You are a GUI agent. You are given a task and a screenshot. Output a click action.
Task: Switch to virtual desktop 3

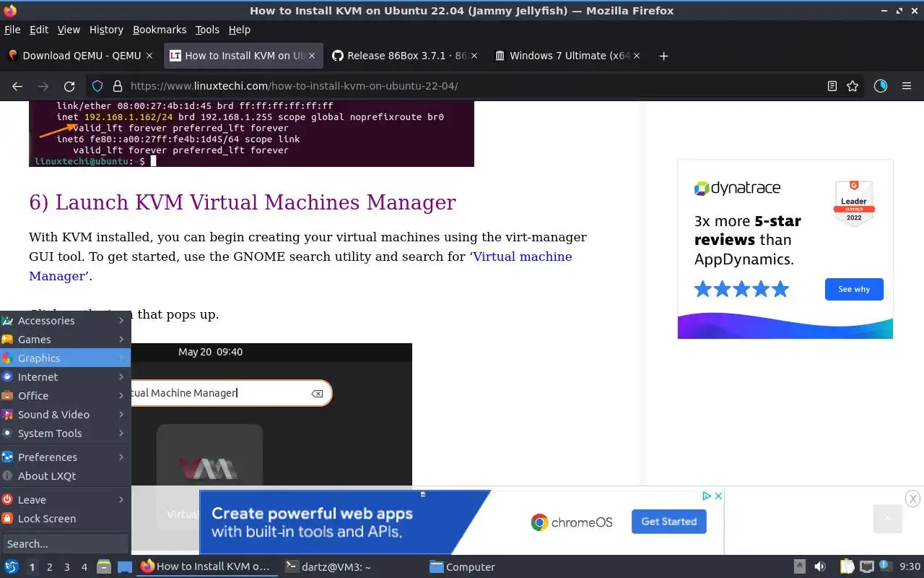click(x=66, y=567)
